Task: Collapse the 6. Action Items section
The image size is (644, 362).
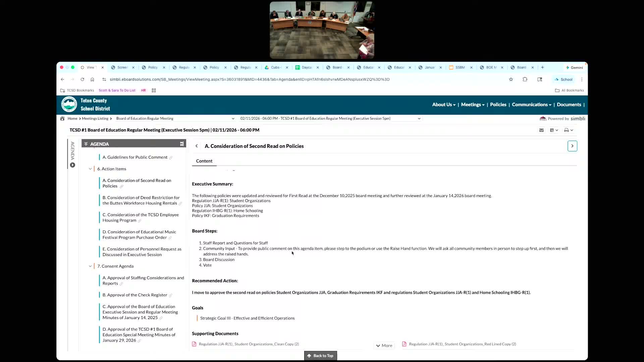Action: click(90, 169)
